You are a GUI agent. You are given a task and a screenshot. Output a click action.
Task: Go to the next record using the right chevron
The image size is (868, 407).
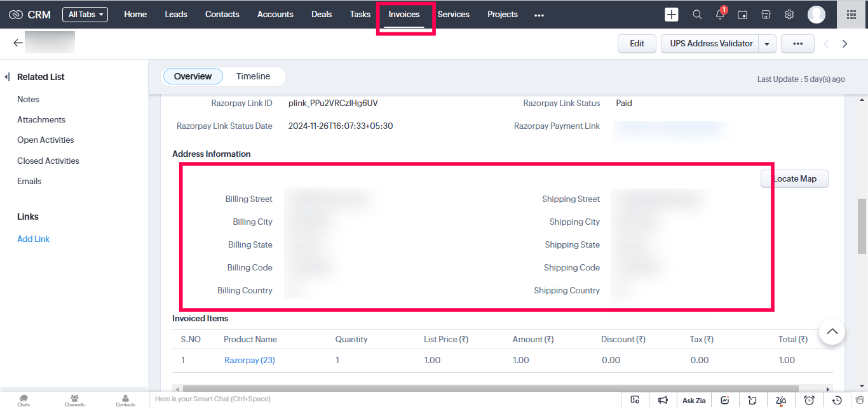(x=845, y=44)
